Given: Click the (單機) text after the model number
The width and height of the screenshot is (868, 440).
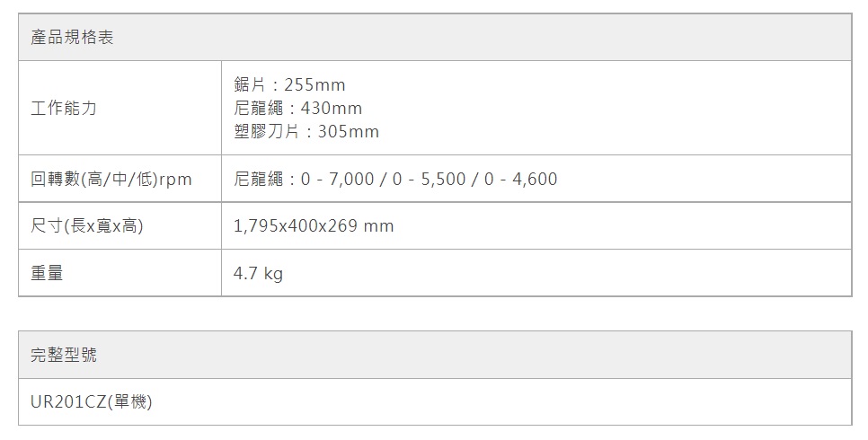Looking at the screenshot, I should tap(129, 402).
